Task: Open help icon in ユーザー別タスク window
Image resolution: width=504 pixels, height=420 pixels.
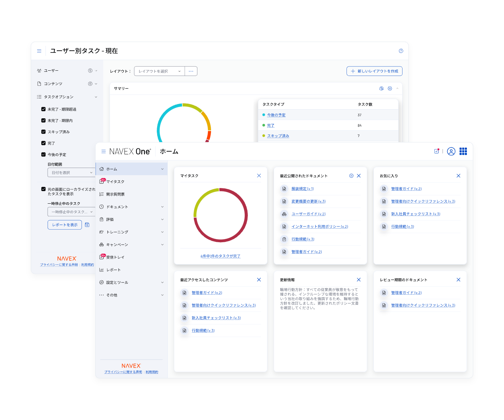Action: pyautogui.click(x=401, y=51)
